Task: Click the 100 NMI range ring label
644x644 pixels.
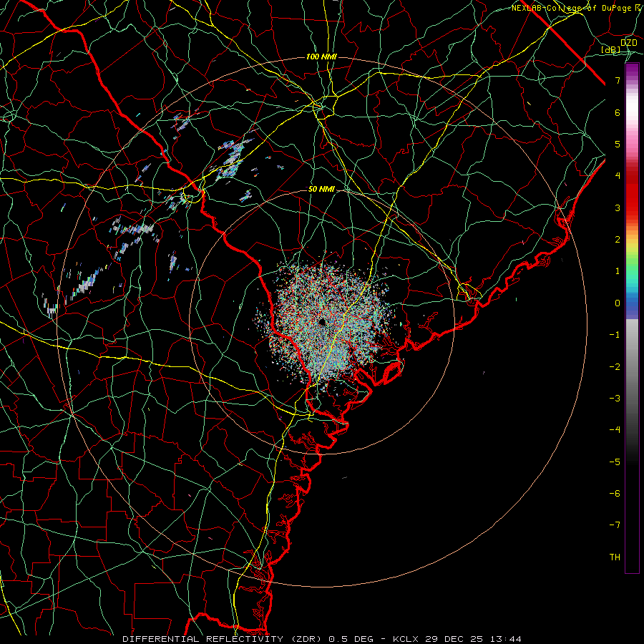Action: [321, 57]
